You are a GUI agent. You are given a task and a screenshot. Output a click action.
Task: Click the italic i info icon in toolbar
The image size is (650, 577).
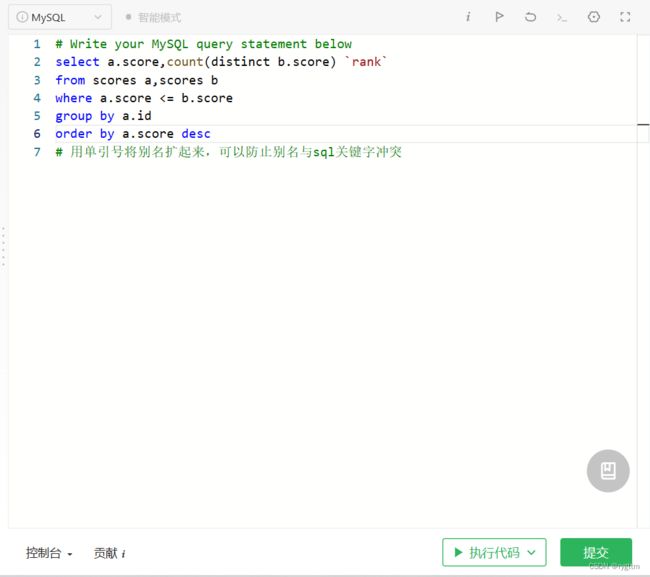pos(468,17)
